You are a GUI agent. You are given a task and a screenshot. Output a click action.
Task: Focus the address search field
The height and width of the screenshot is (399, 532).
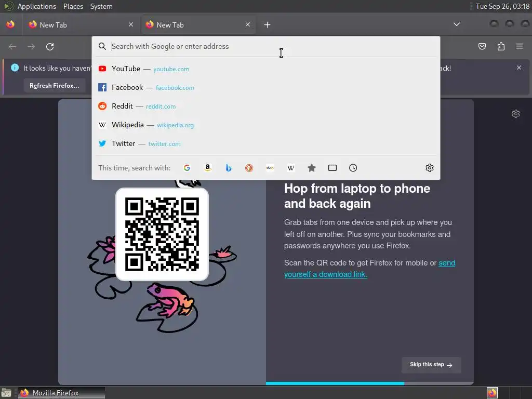pyautogui.click(x=266, y=46)
